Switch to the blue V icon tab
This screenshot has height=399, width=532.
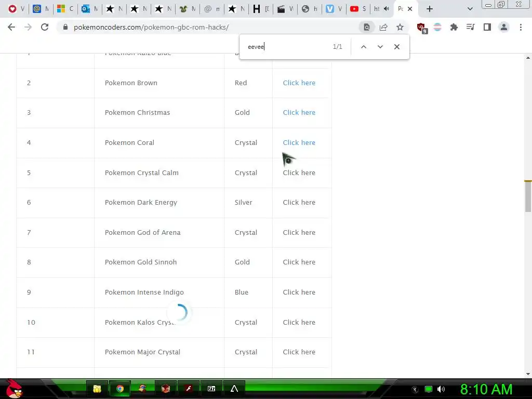click(x=334, y=9)
